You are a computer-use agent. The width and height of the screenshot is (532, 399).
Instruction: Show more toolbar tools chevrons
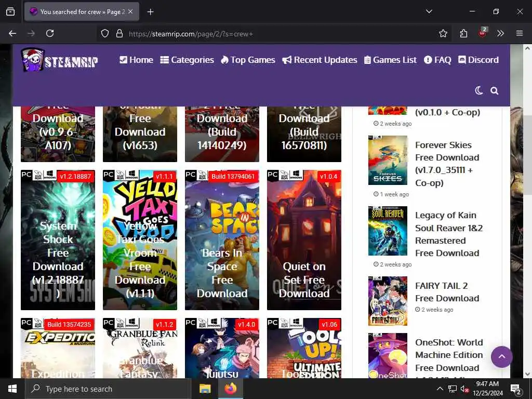[x=500, y=33]
